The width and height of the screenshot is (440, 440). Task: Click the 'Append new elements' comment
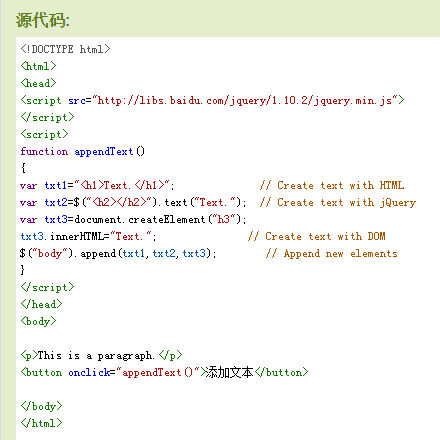coord(332,253)
